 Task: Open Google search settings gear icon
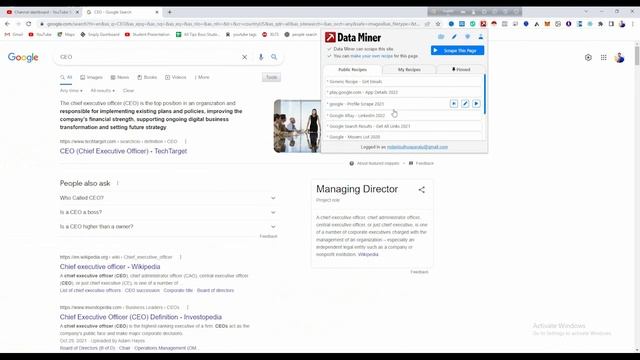pos(588,58)
